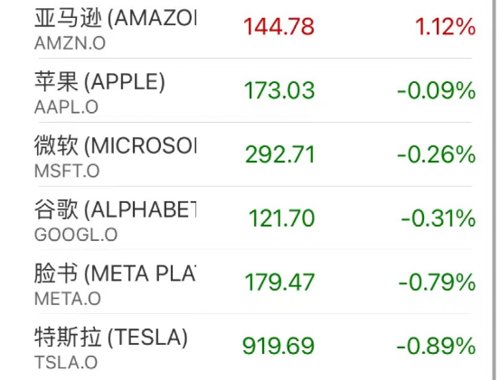
Task: Click Tesla change -0.89%
Action: (436, 346)
